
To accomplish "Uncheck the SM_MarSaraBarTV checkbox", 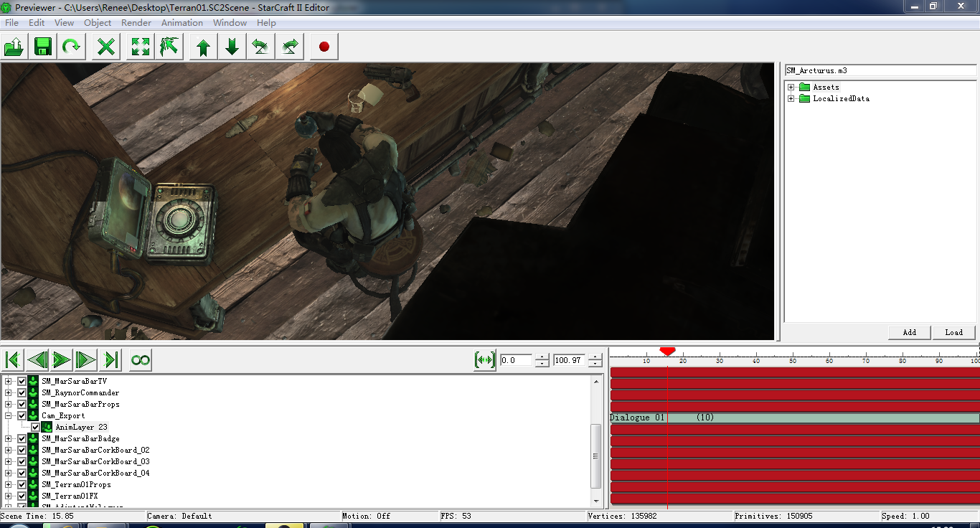I will [22, 381].
